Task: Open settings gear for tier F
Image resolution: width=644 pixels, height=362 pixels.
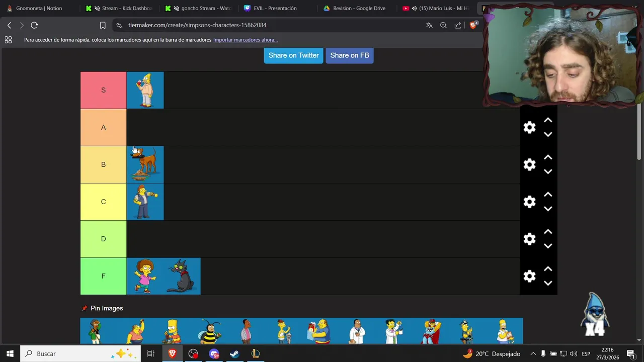Action: pos(529,277)
